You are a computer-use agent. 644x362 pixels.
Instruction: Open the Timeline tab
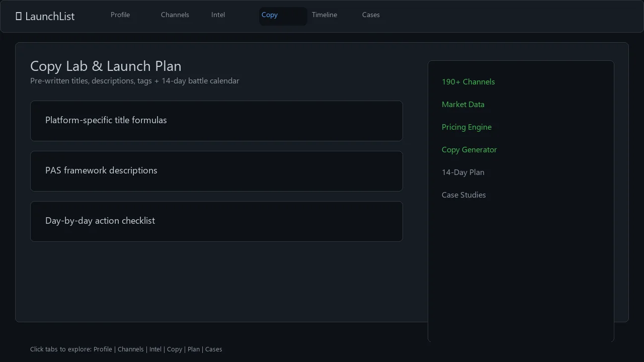tap(325, 15)
